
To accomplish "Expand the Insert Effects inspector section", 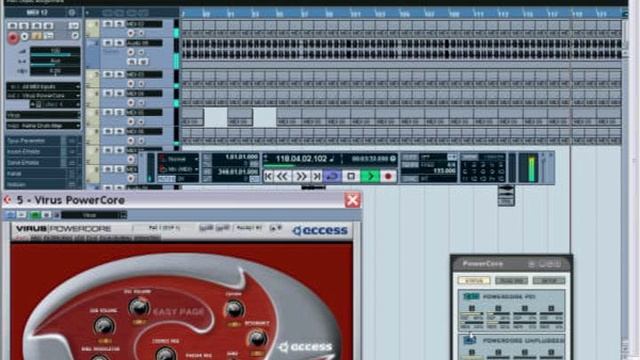I will click(43, 152).
